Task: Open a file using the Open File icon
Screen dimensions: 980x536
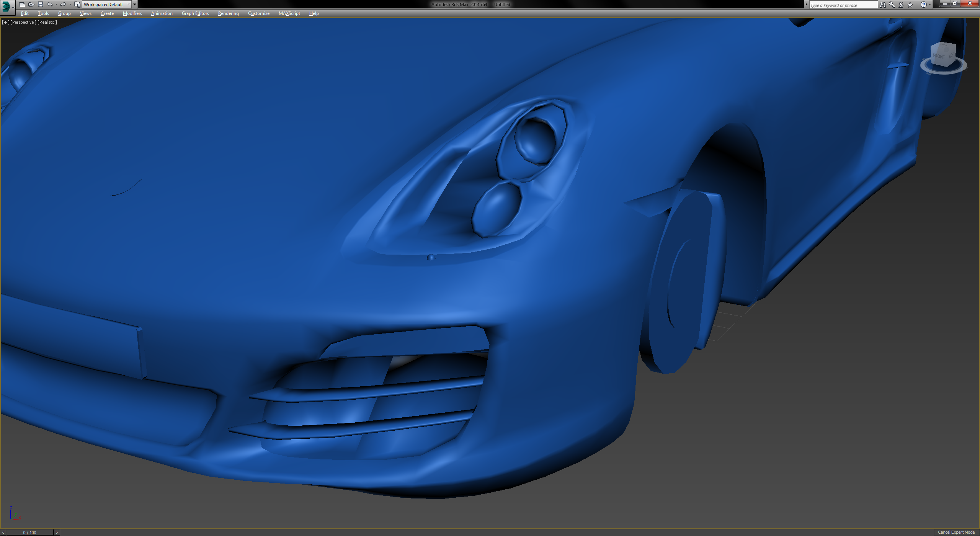Action: pyautogui.click(x=32, y=4)
